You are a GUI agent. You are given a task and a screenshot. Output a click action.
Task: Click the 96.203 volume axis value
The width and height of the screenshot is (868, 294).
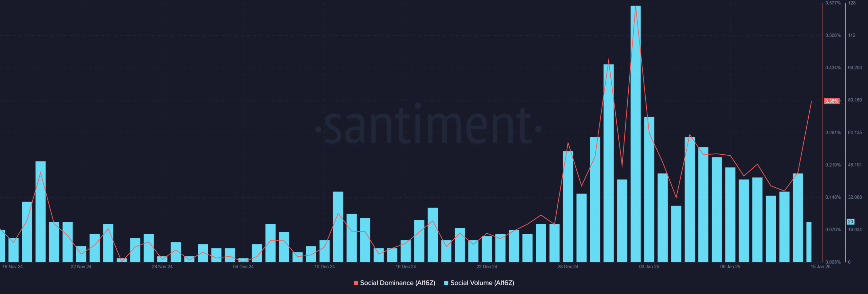(855, 68)
